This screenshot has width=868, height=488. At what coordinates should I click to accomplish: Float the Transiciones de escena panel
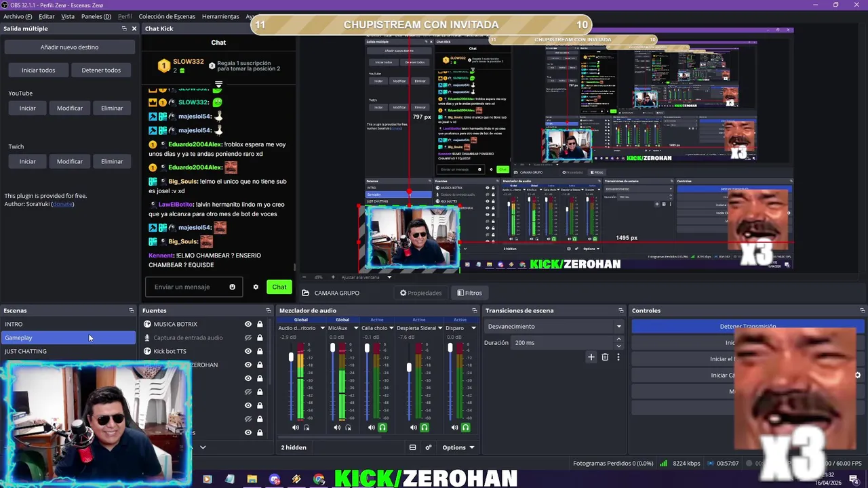(x=620, y=310)
